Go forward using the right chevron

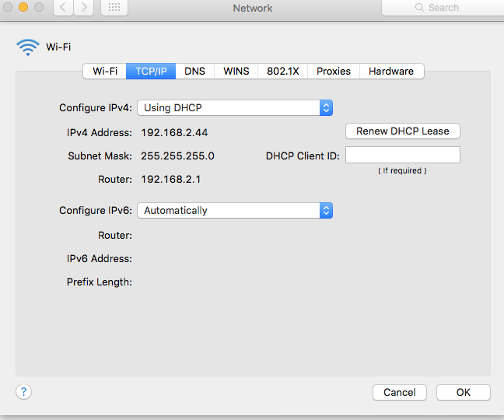click(x=83, y=8)
